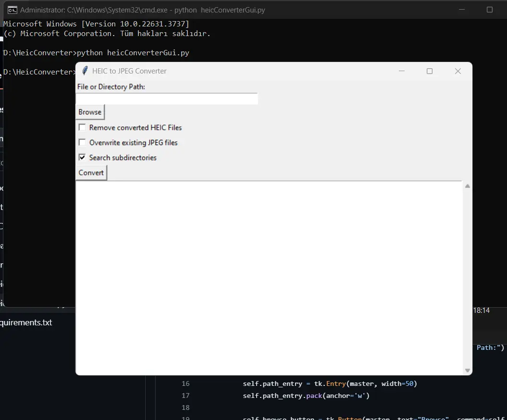Click the 18:14 time text
This screenshot has height=420, width=507.
(x=481, y=310)
